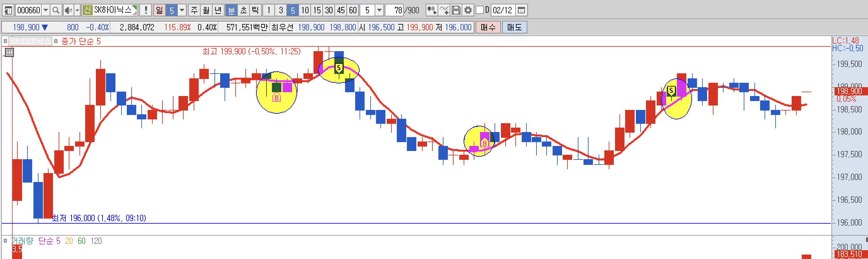The image size is (868, 259).
Task: Click the bar count field showing 78
Action: pyautogui.click(x=395, y=10)
